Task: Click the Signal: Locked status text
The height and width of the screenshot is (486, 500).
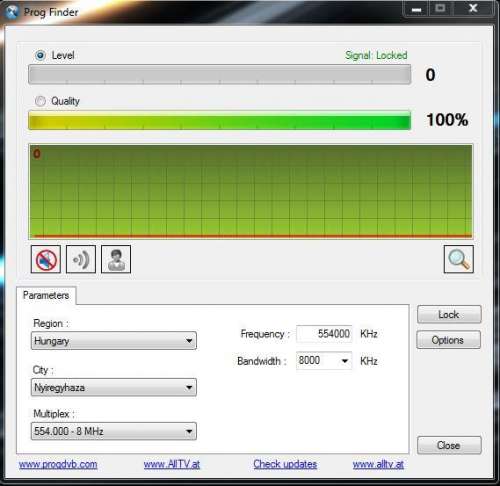Action: coord(376,55)
